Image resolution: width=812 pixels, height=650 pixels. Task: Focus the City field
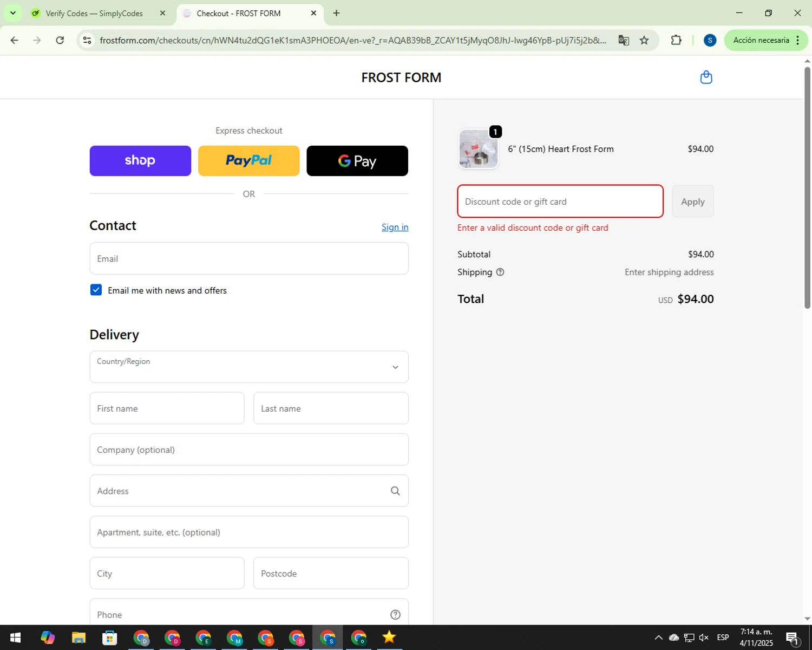(x=167, y=573)
